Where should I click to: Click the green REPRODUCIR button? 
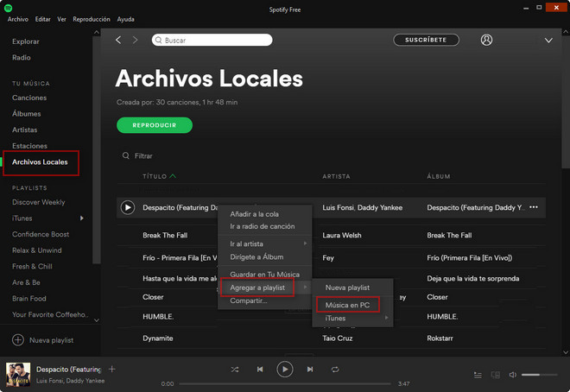click(x=155, y=125)
